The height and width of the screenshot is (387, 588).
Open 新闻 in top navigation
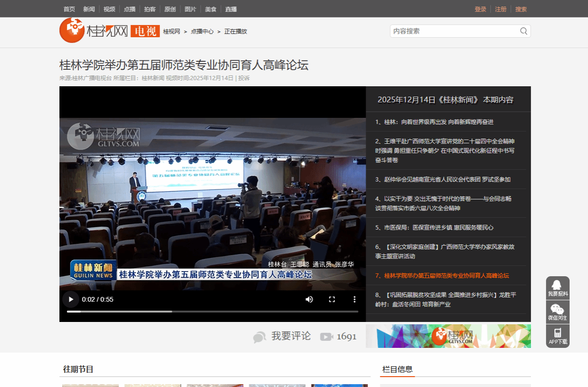point(89,9)
